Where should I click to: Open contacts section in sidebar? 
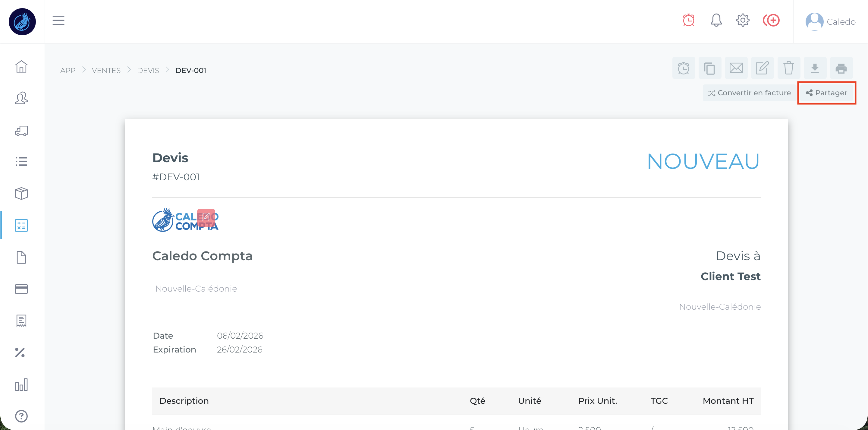[x=21, y=98]
